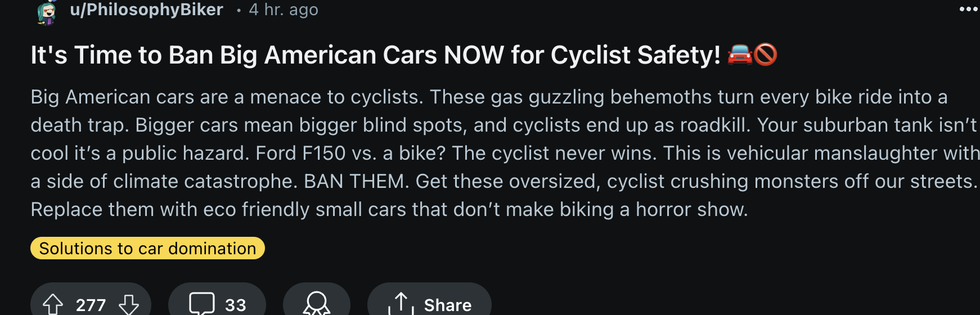Click the first line of post body text

click(489, 97)
